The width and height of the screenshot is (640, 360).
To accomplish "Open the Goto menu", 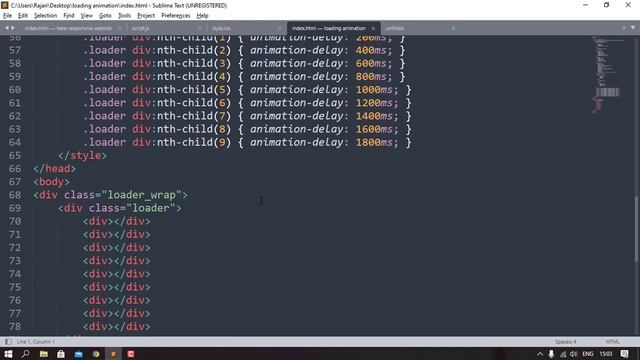I will (x=105, y=16).
